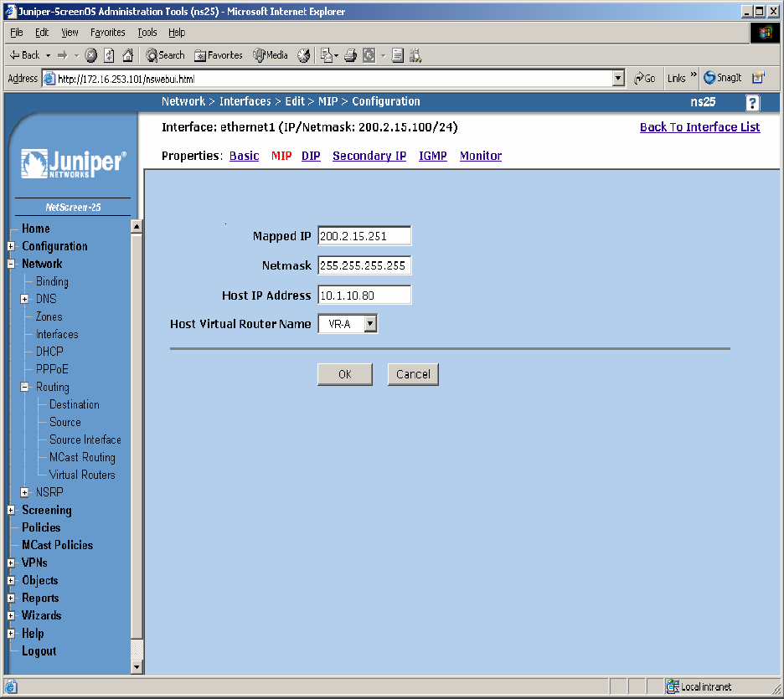The height and width of the screenshot is (699, 784).
Task: Expand the Screening tree node
Action: coord(11,510)
